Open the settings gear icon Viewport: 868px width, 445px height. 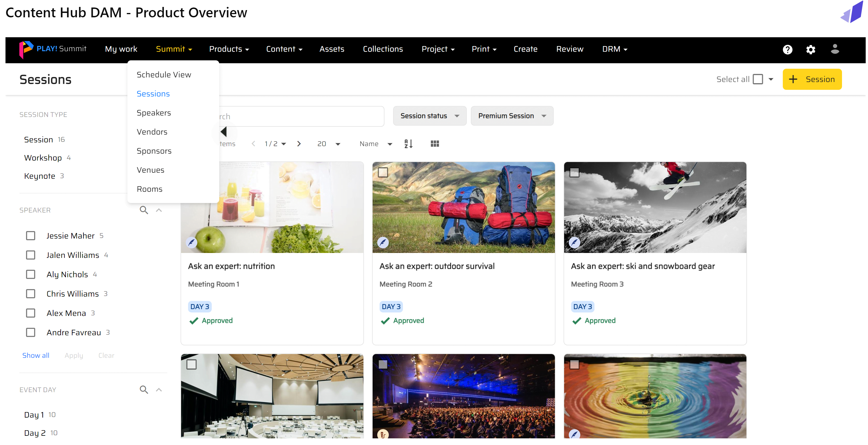point(811,49)
